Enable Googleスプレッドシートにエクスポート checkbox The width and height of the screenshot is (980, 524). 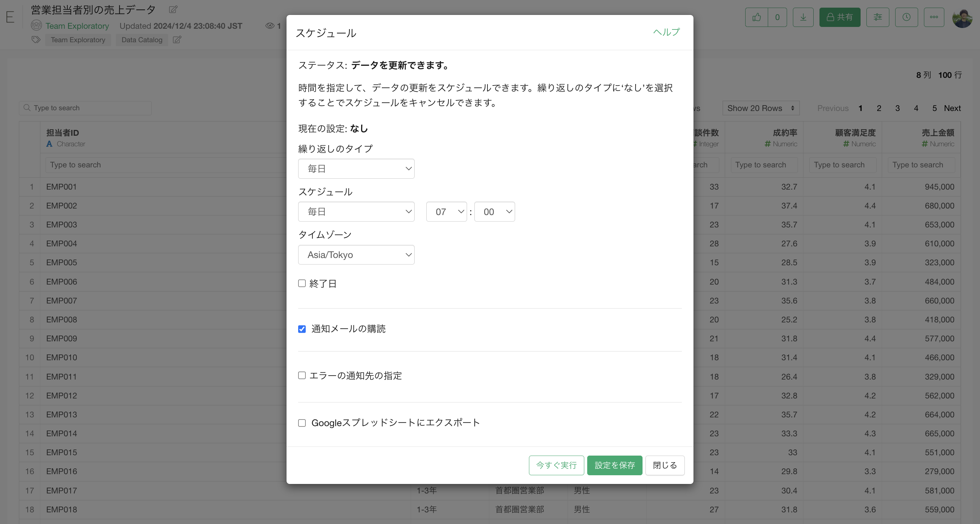(x=302, y=423)
